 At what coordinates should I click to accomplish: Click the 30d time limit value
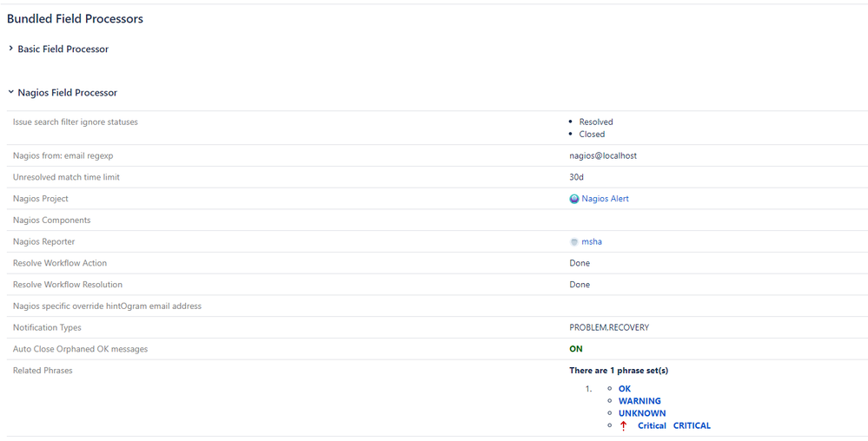coord(576,177)
